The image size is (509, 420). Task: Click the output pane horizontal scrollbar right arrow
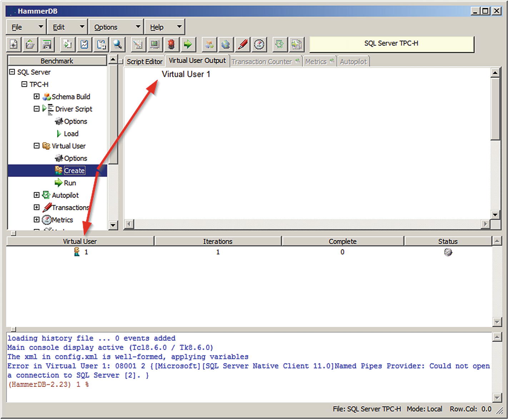click(x=485, y=224)
